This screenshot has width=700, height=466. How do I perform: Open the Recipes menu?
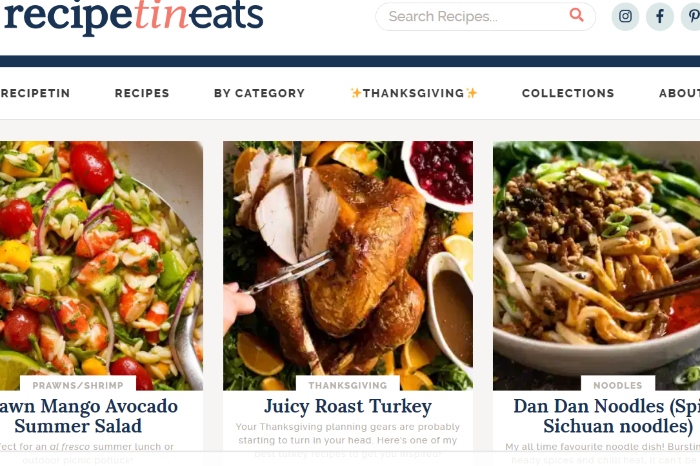point(142,93)
